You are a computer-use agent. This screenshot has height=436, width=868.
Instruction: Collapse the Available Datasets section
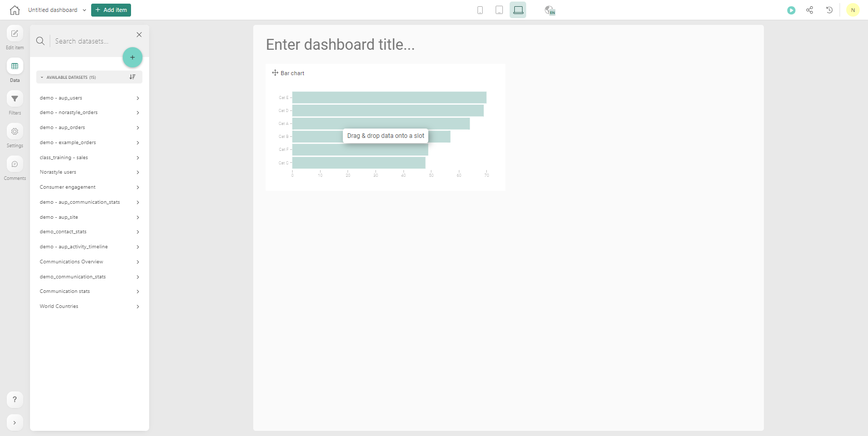(42, 77)
